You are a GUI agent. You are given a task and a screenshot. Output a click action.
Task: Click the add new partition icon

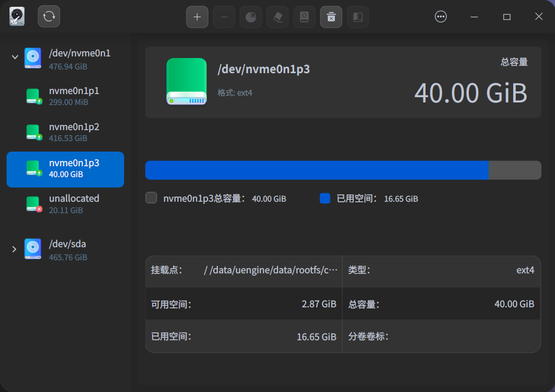click(x=197, y=17)
